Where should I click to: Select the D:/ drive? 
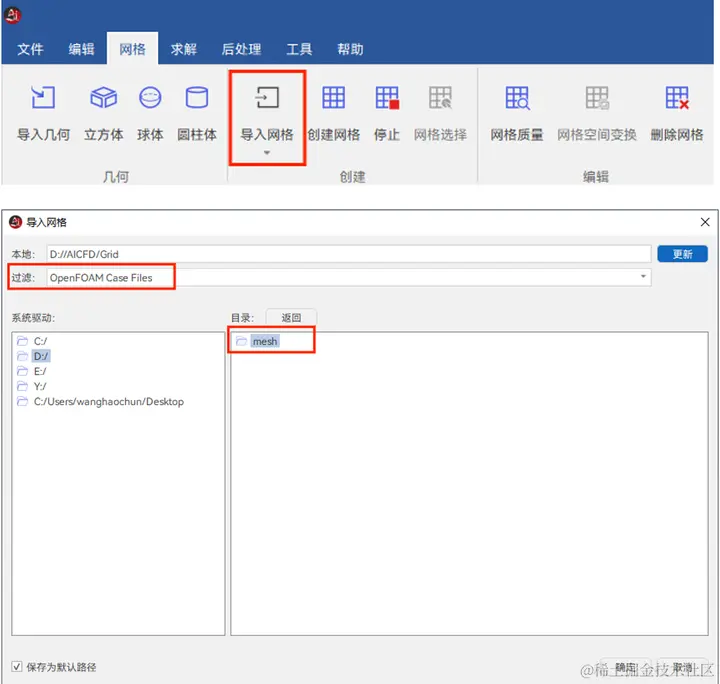tap(40, 356)
